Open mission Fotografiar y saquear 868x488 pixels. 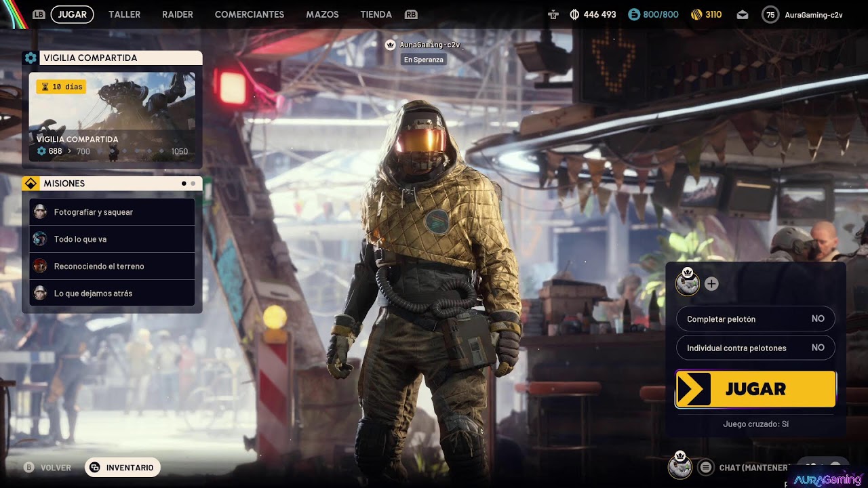112,212
